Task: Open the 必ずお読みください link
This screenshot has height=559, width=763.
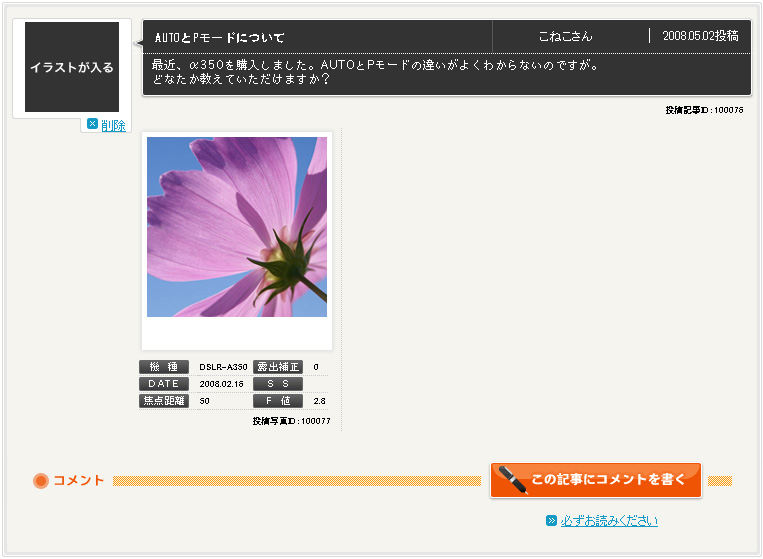Action: coord(609,521)
